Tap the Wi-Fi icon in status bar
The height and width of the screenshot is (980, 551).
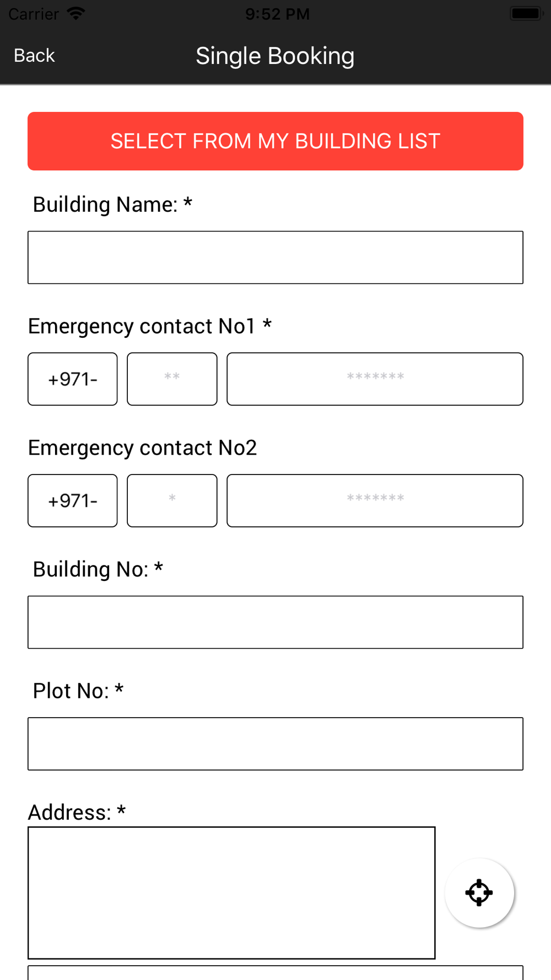(x=75, y=14)
